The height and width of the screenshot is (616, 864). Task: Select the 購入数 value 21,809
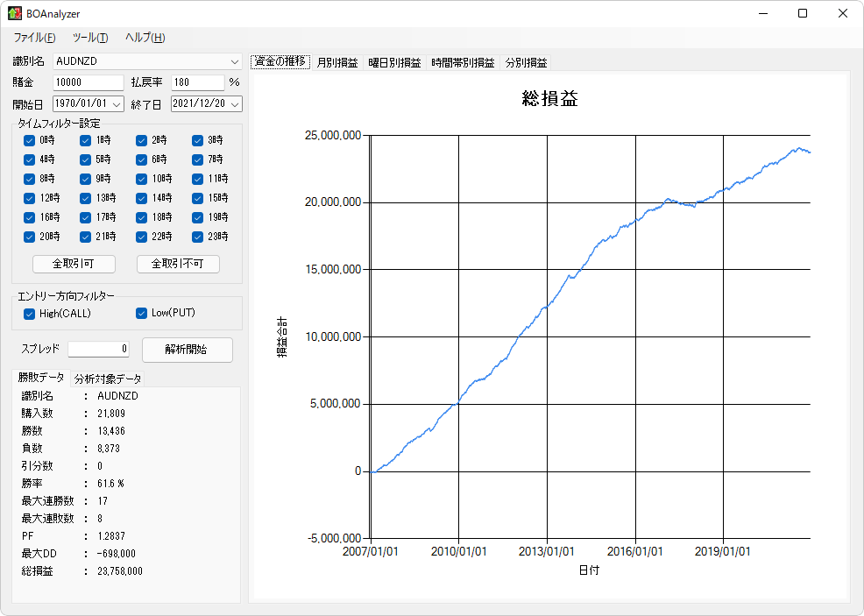(x=111, y=414)
